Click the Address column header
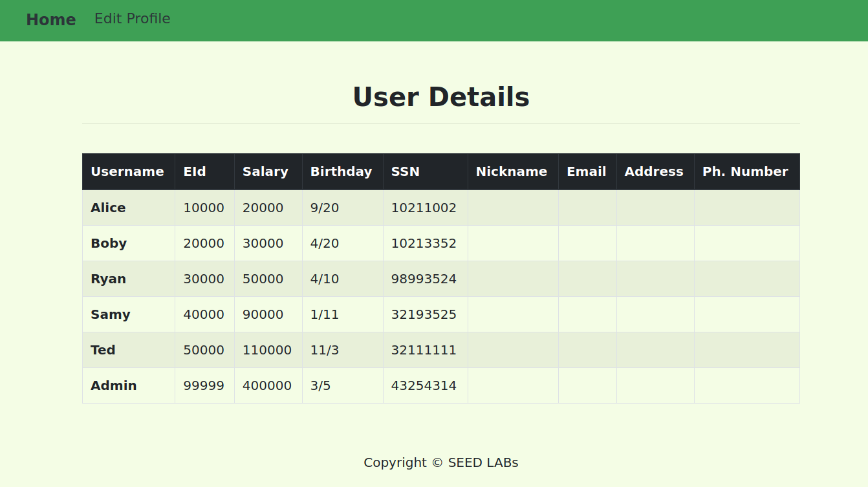The width and height of the screenshot is (868, 487). (654, 171)
